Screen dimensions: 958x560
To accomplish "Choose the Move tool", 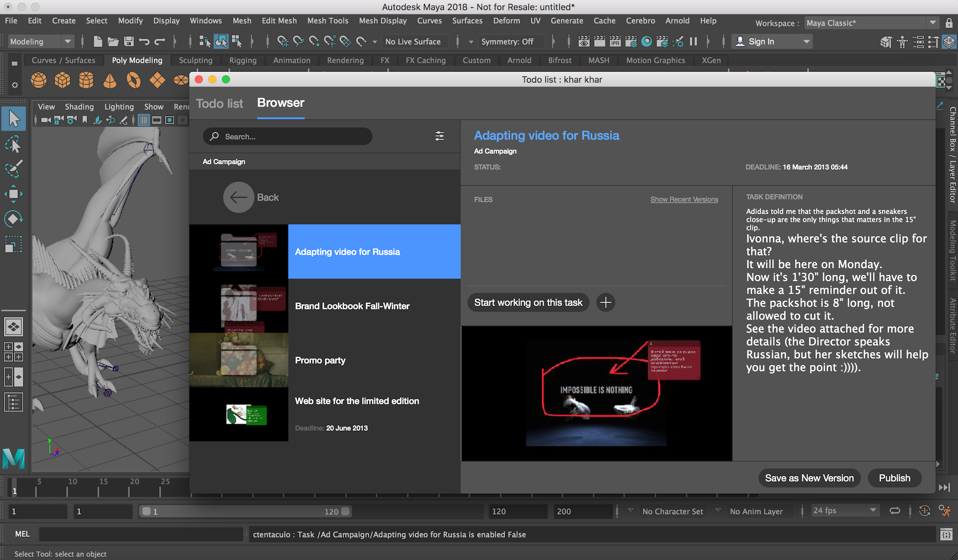I will coord(14,194).
